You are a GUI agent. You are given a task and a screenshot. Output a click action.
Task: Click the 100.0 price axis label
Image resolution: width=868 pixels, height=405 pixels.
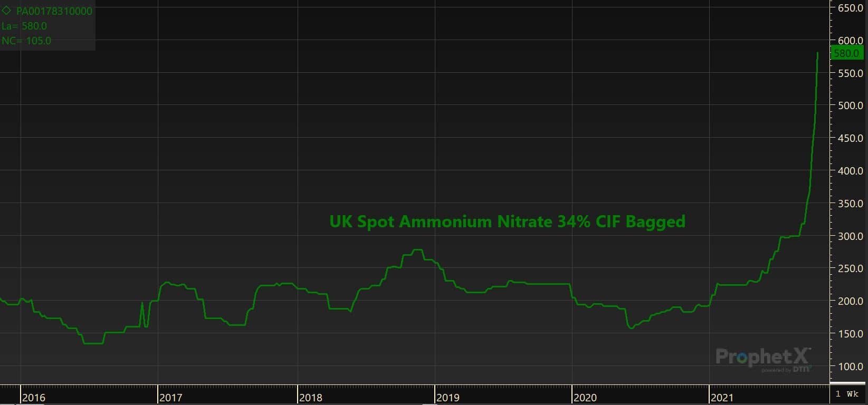pyautogui.click(x=851, y=367)
